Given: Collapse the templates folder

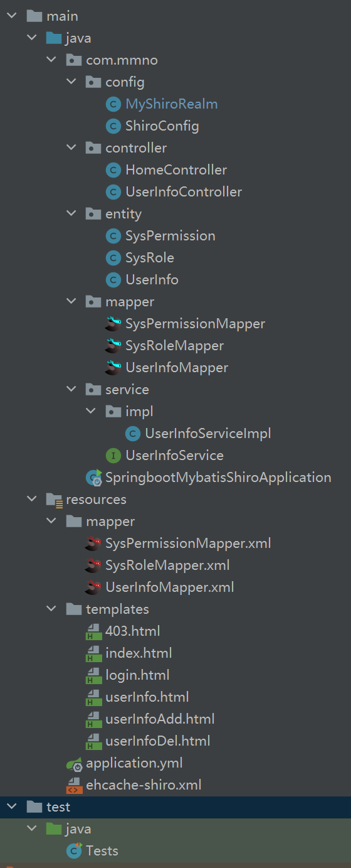Looking at the screenshot, I should tap(51, 609).
